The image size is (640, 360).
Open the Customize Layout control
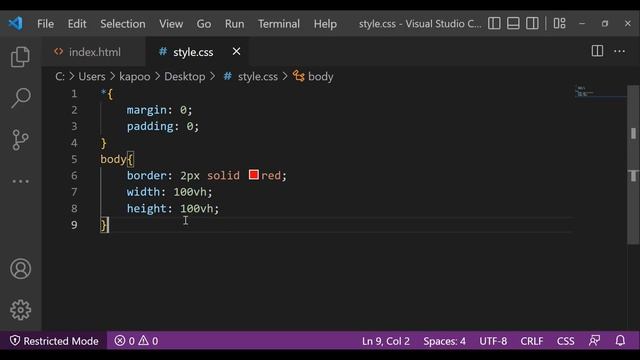[x=560, y=23]
